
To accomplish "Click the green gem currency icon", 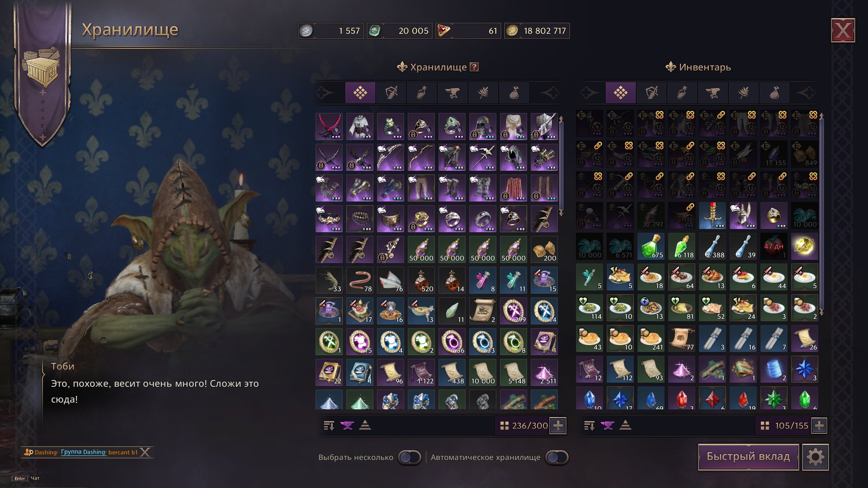I will click(374, 31).
